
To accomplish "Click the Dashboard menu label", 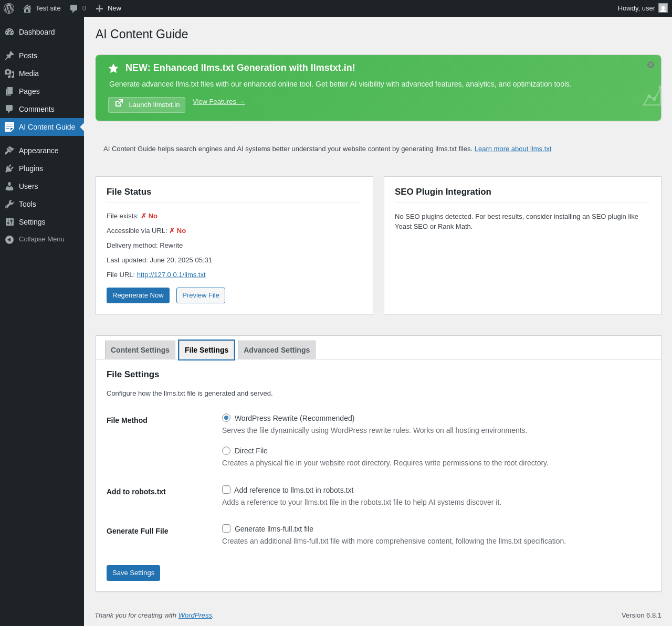I will tap(37, 32).
